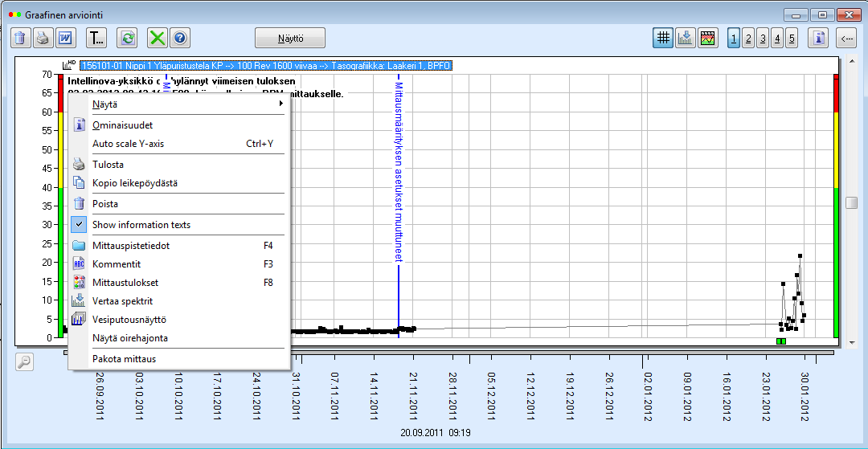Screen dimensions: 868x449
Task: Click the highest data point near 30.01.2012
Action: coord(800,255)
